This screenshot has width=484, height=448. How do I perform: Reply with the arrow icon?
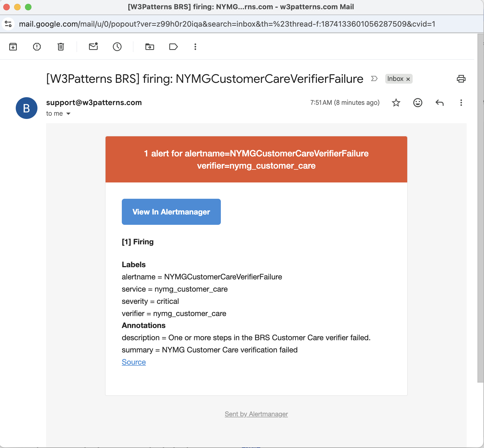[x=440, y=103]
